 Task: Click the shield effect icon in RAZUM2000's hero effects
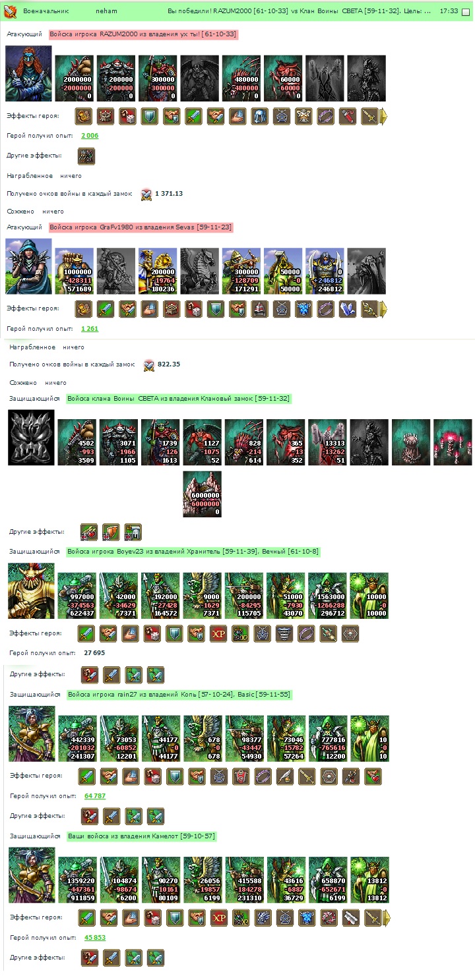coord(149,117)
